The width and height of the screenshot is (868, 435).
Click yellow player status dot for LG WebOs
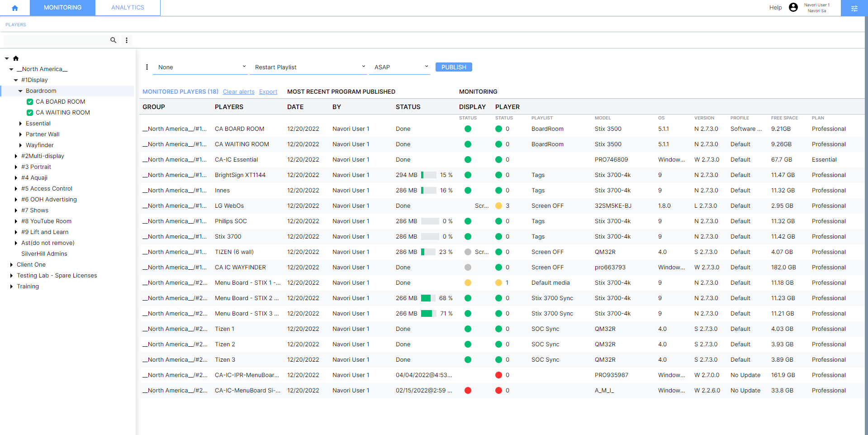coord(498,206)
